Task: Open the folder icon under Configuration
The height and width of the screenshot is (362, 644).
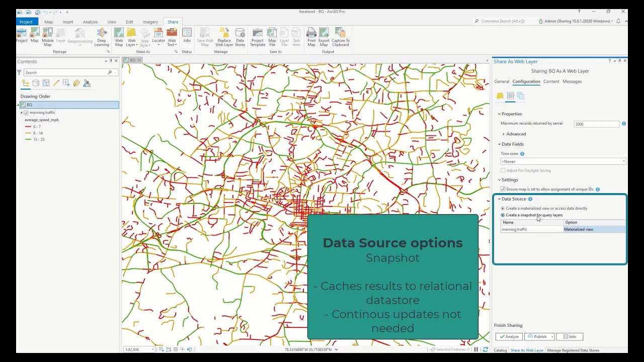Action: pyautogui.click(x=500, y=96)
